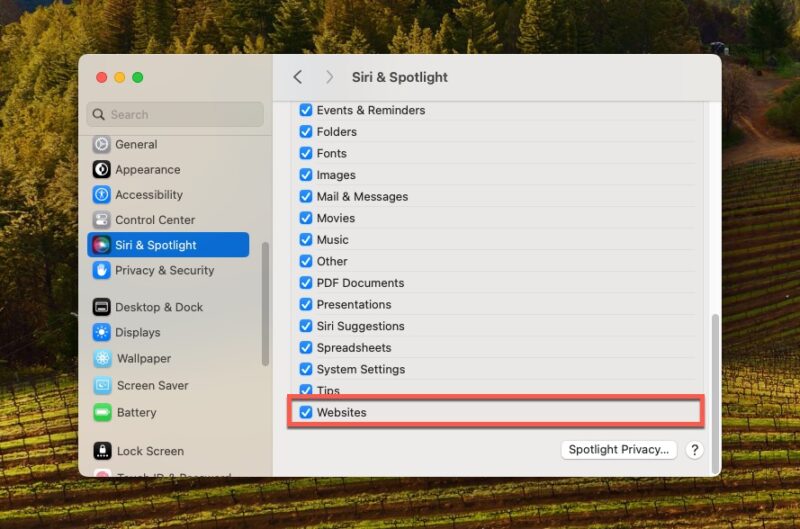Select Privacy & Security label
800x529 pixels.
point(165,270)
